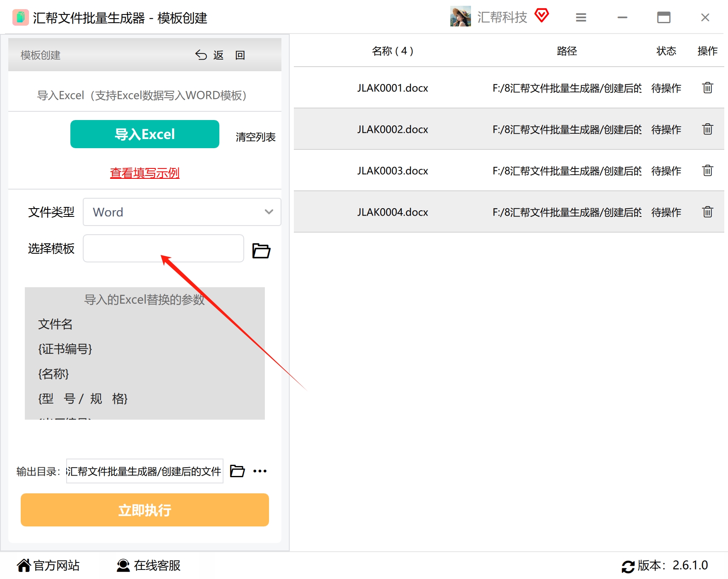This screenshot has height=579, width=728.
Task: Click the output directory path field
Action: point(145,471)
